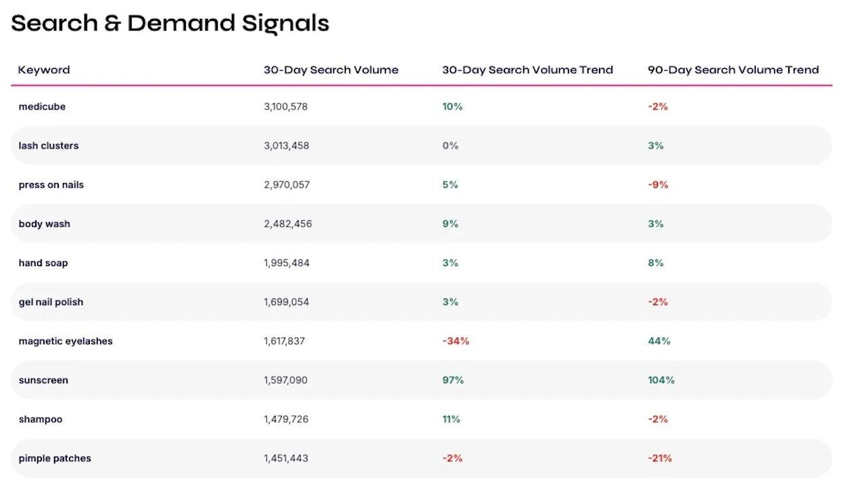Click the 3,100,578 search volume value
The width and height of the screenshot is (868, 493).
(285, 107)
